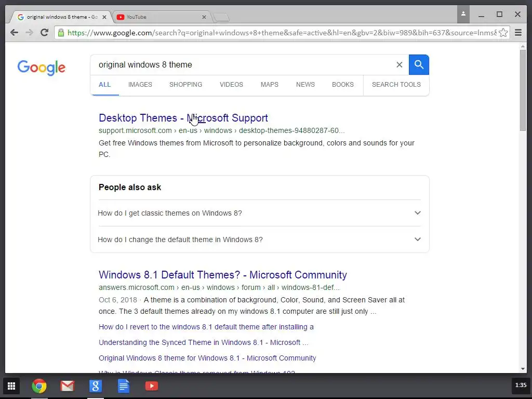Expand 'How do I change the default theme' question

tap(260, 240)
